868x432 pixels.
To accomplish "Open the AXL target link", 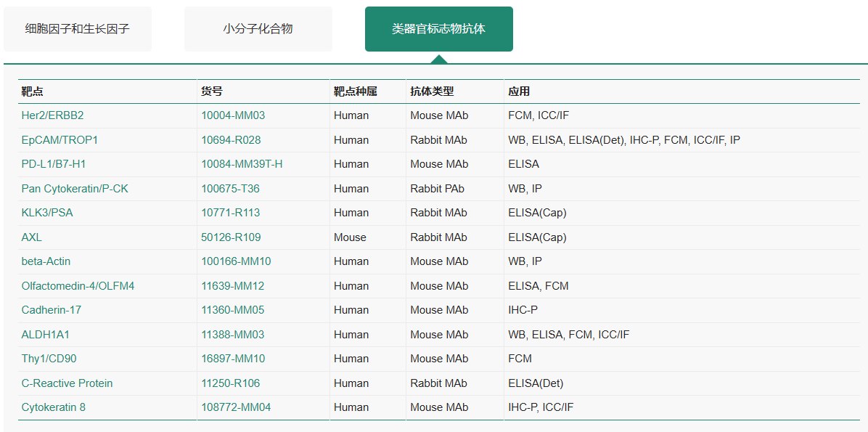I will [x=31, y=237].
